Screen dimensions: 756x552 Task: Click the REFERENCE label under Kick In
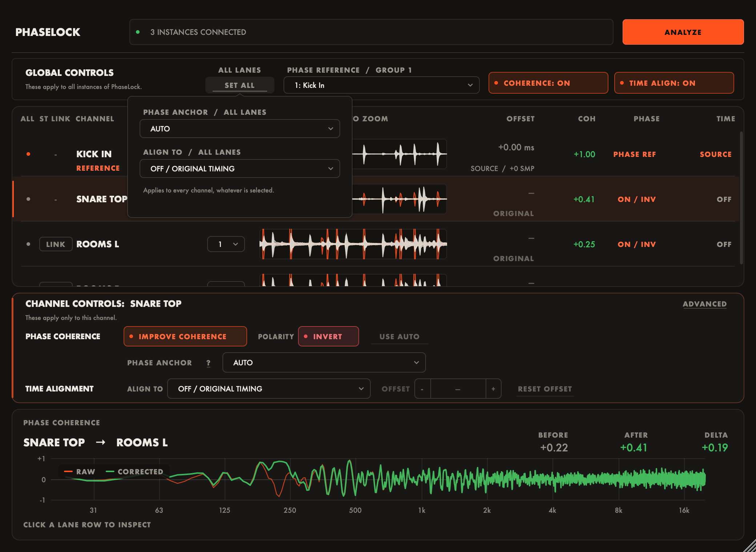[98, 168]
